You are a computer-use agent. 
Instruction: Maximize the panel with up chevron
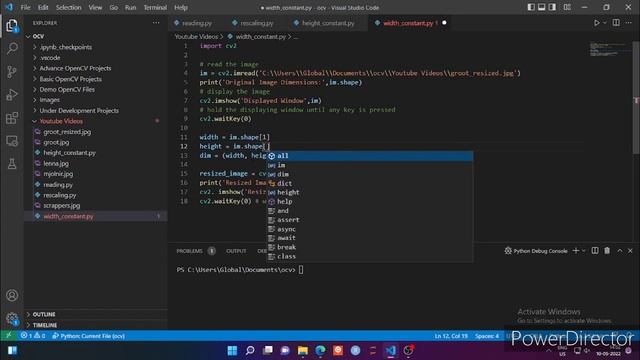coord(620,251)
